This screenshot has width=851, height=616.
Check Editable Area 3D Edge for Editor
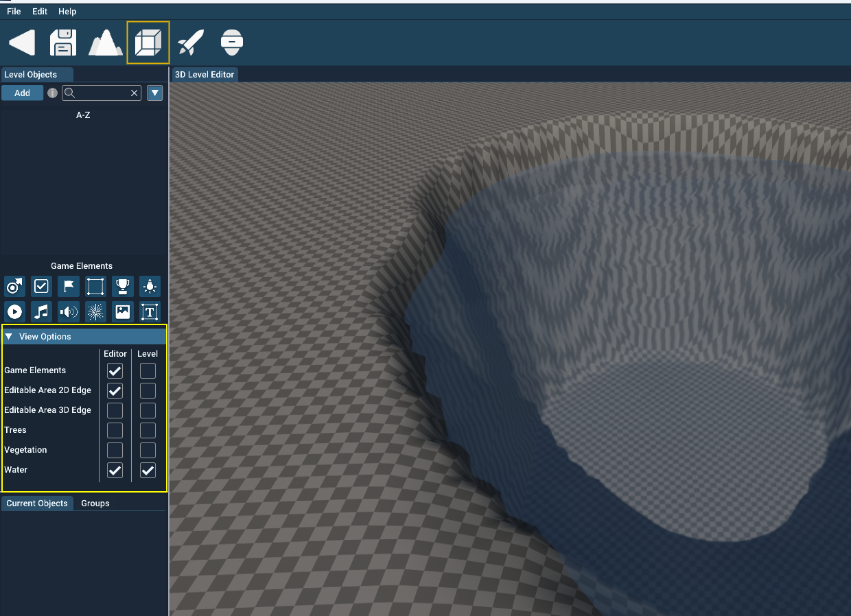point(115,410)
